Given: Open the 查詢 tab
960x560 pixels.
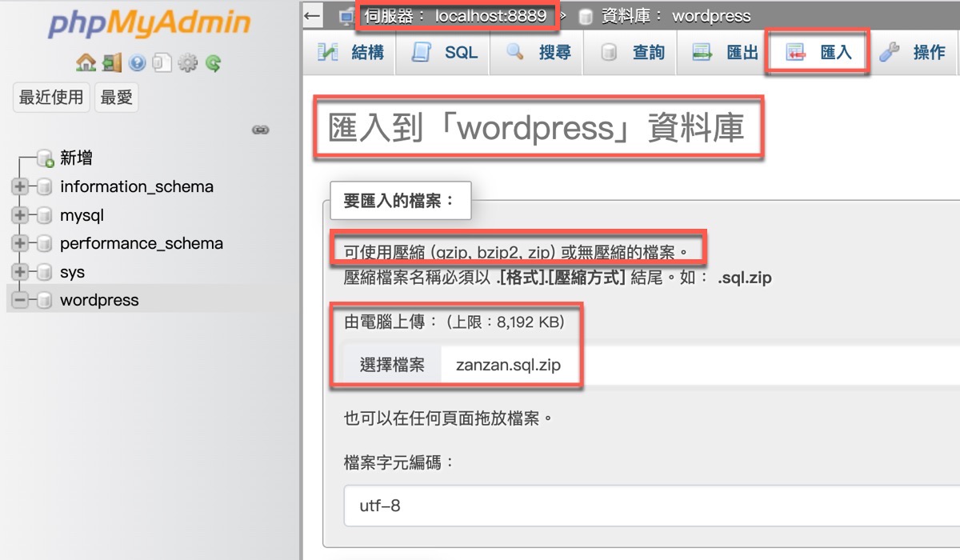Looking at the screenshot, I should click(x=631, y=53).
